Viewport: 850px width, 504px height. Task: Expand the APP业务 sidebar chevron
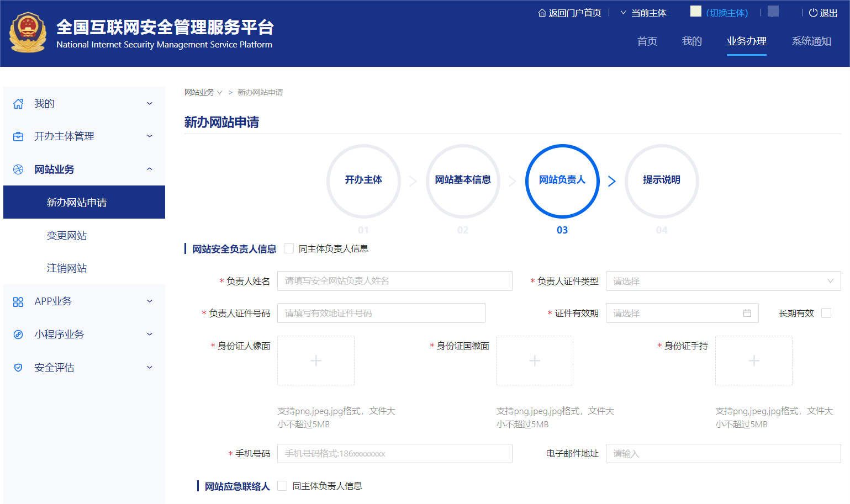(x=149, y=301)
